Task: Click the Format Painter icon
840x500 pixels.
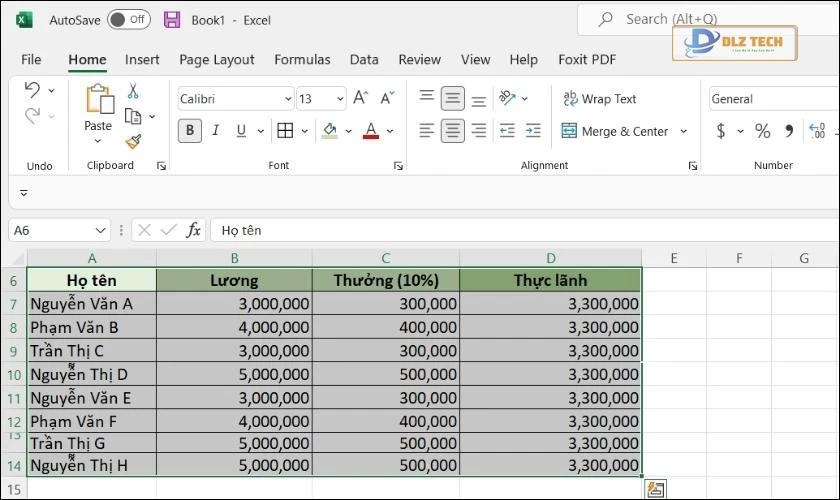Action: pyautogui.click(x=133, y=141)
